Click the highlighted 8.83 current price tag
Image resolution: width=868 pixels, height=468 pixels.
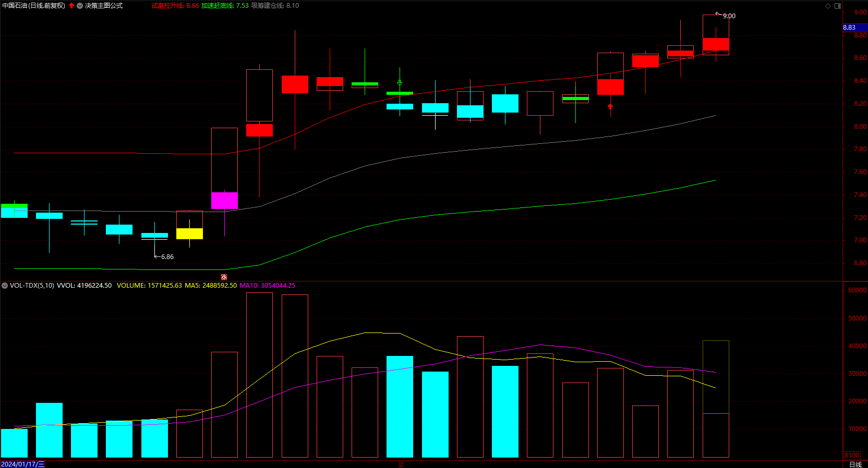pos(855,28)
